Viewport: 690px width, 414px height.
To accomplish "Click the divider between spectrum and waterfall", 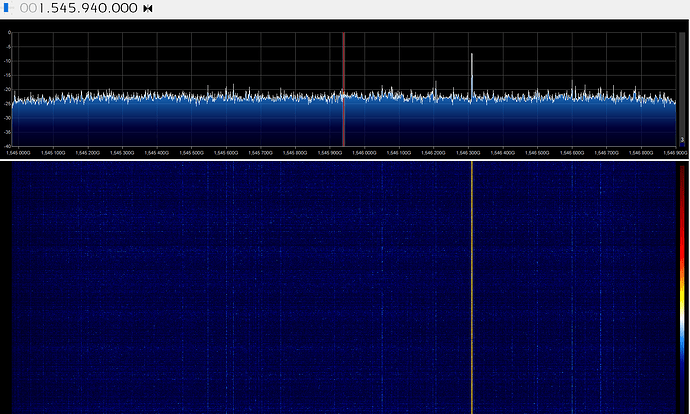I will tap(345, 159).
